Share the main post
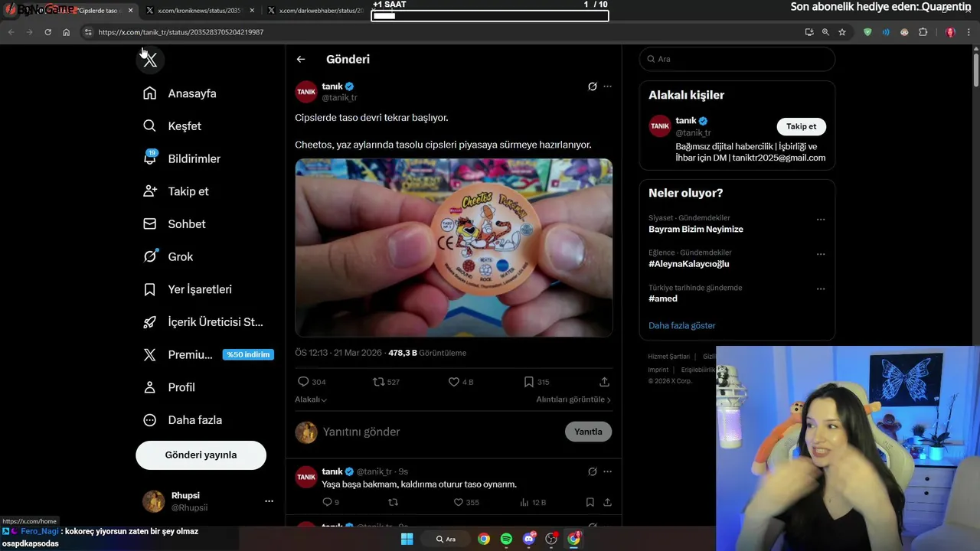Screen dimensions: 980x551 point(604,382)
